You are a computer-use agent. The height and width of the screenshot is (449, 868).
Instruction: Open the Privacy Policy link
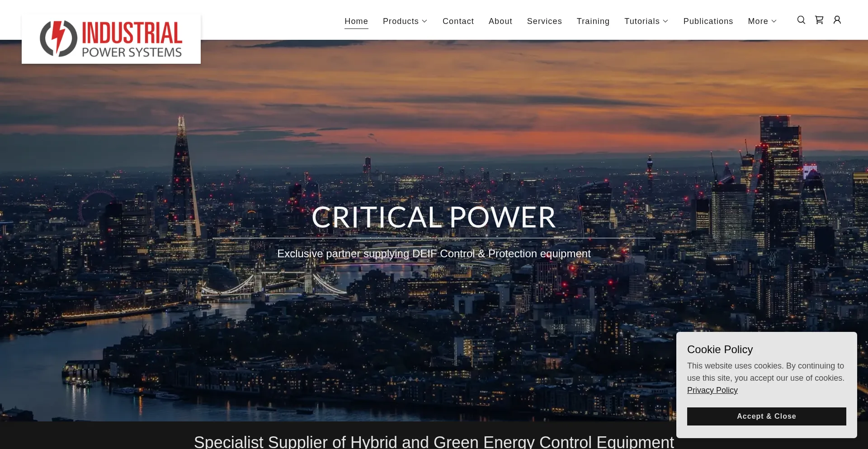pyautogui.click(x=712, y=390)
